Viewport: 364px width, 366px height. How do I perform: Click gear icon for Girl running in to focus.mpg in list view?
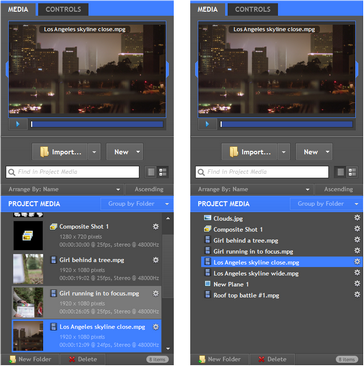click(357, 250)
